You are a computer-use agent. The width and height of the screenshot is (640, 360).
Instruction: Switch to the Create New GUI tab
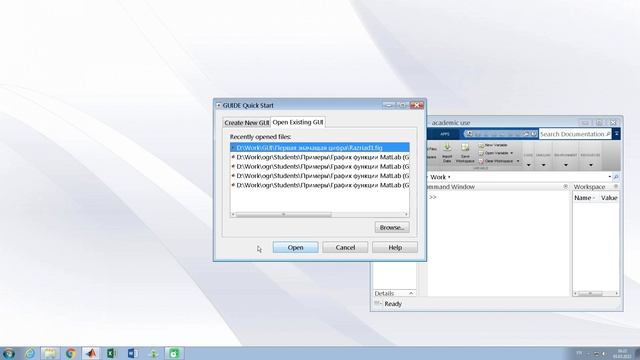(247, 122)
